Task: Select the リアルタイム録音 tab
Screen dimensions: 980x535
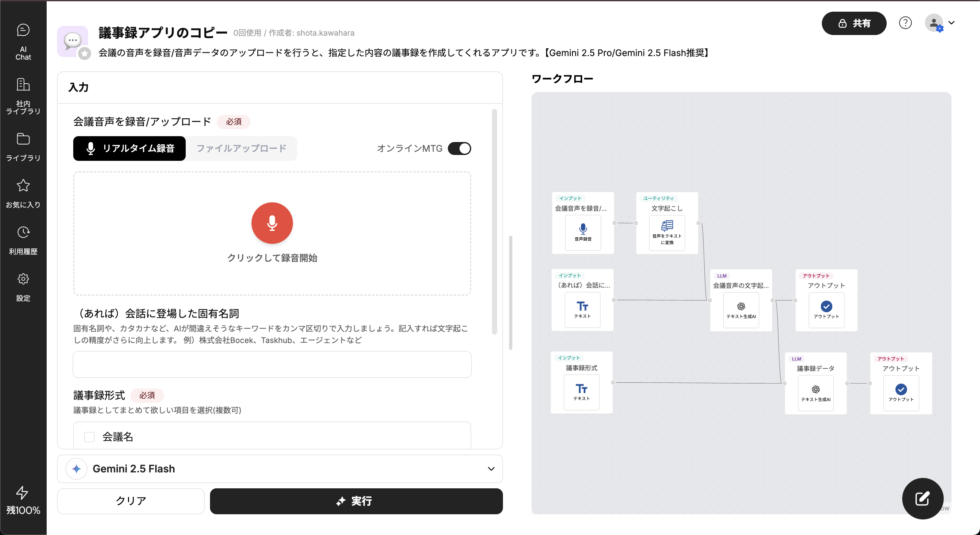Action: pyautogui.click(x=129, y=149)
